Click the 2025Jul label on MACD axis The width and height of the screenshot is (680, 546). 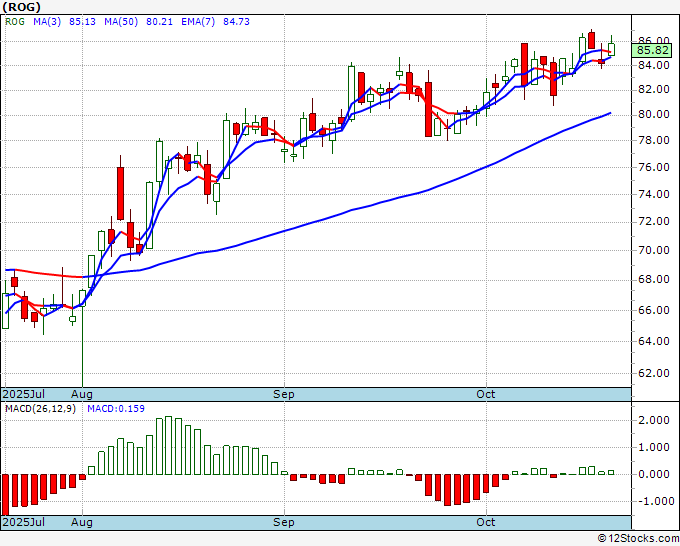pos(24,522)
